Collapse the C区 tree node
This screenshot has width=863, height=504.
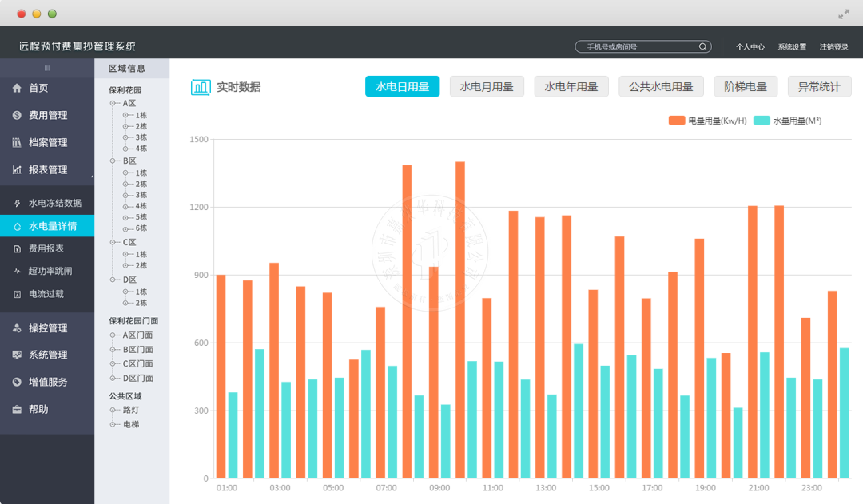(x=113, y=242)
